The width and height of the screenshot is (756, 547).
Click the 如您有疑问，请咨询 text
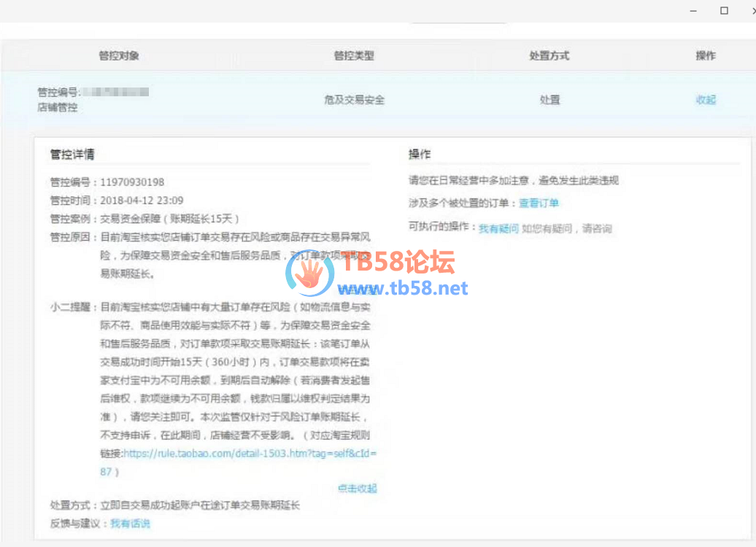[x=567, y=228]
